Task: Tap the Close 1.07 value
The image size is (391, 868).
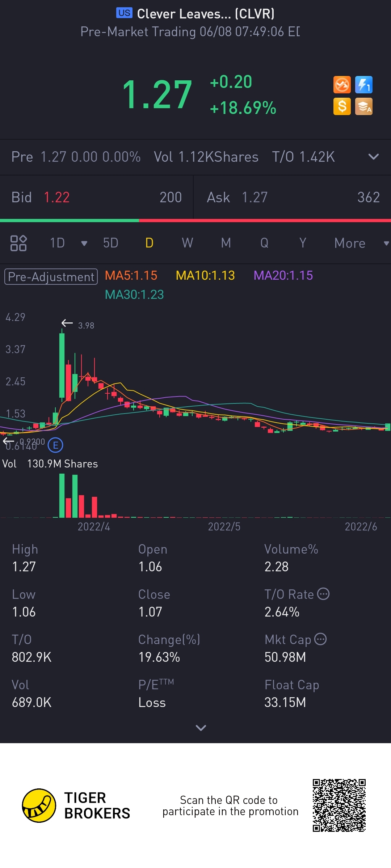Action: pyautogui.click(x=150, y=612)
